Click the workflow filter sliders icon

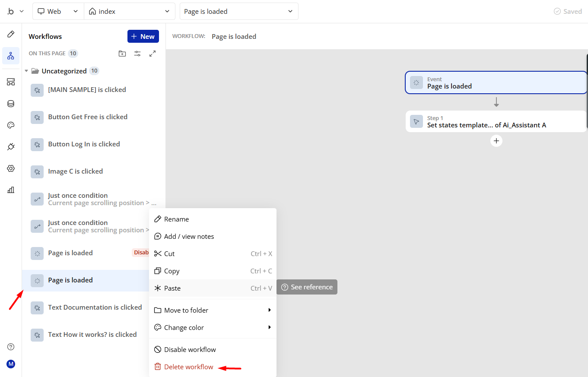tap(137, 54)
